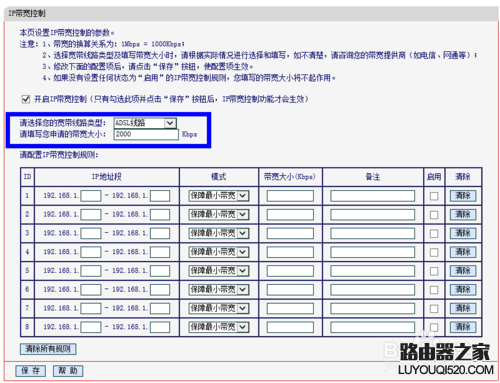Click 清除 button for rule 1

coord(463,196)
